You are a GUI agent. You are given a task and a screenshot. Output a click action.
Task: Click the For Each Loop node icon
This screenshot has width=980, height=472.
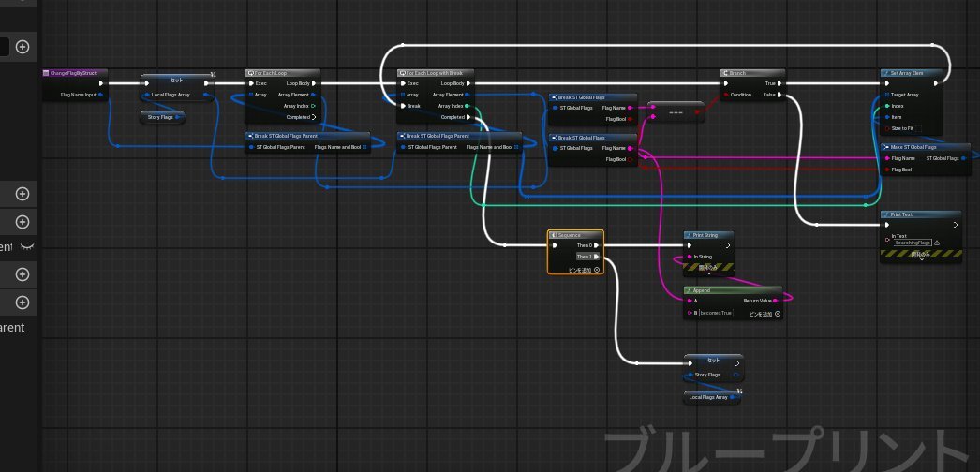pos(250,72)
